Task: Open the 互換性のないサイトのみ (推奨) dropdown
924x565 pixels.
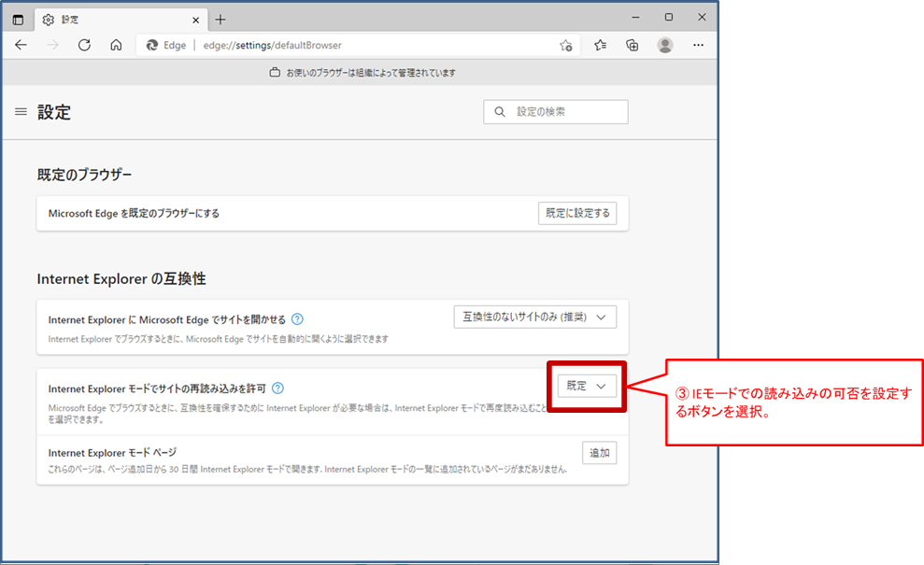Action: point(535,317)
